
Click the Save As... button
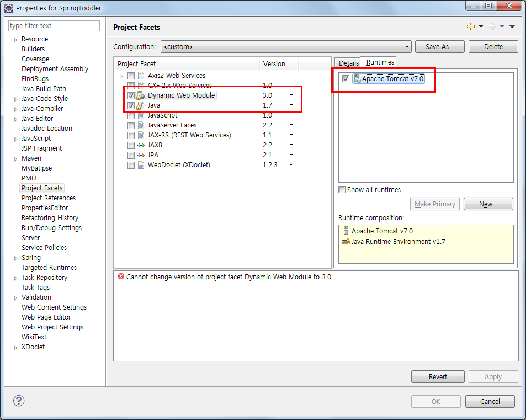click(439, 46)
